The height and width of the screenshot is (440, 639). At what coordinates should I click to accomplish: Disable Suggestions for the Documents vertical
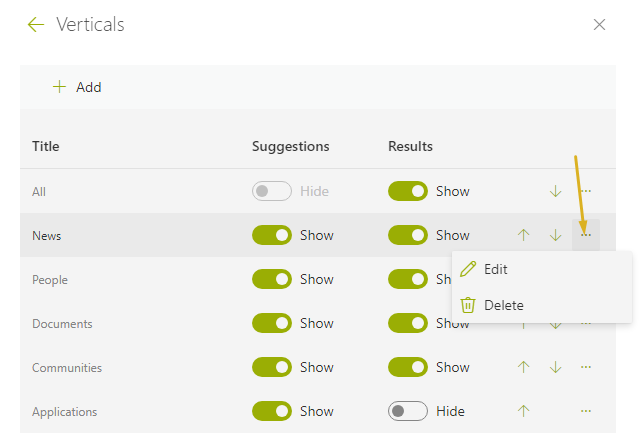point(272,323)
